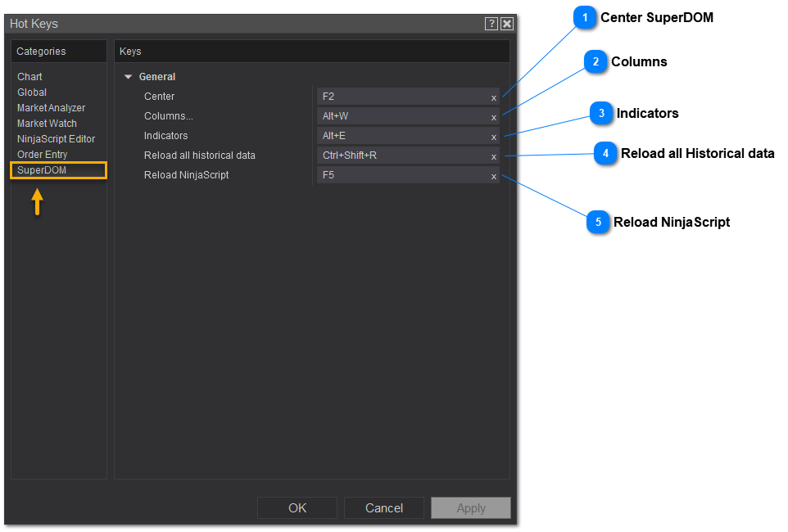The width and height of the screenshot is (788, 532).
Task: Collapse the General keys group
Action: tap(128, 77)
